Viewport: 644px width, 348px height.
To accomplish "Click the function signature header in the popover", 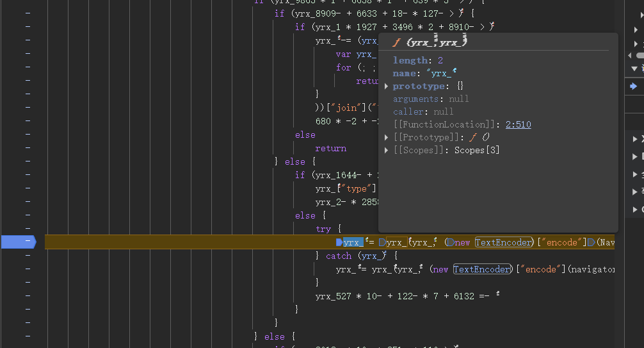I will tap(430, 42).
